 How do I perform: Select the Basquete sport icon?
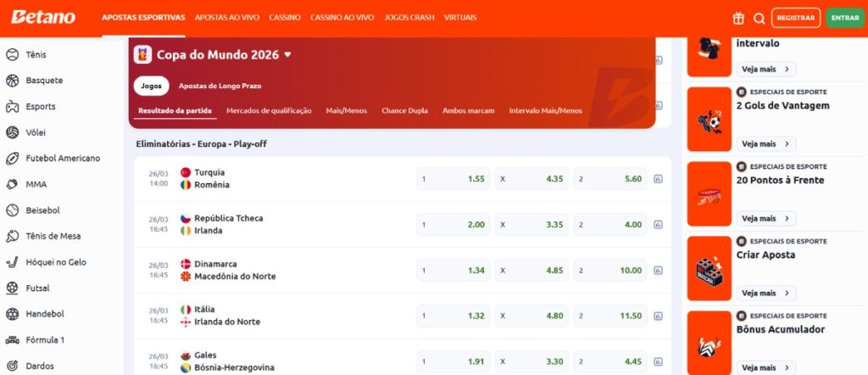pos(12,81)
